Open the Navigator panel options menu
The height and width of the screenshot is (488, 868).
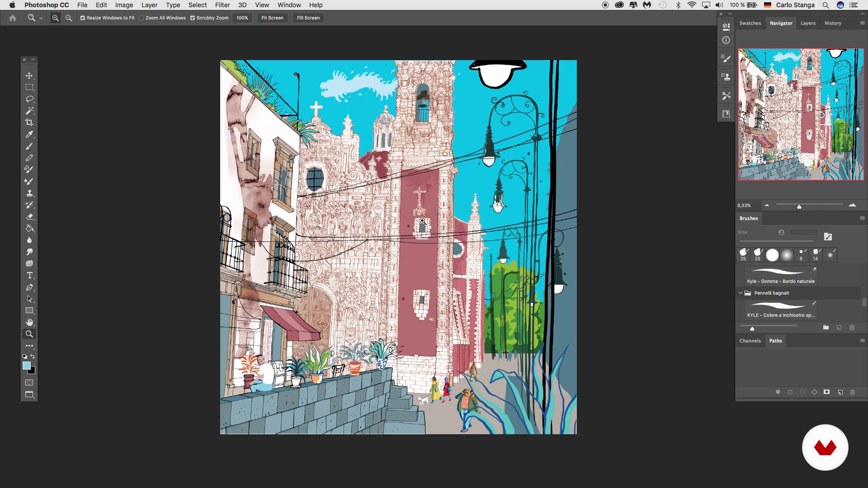(862, 23)
